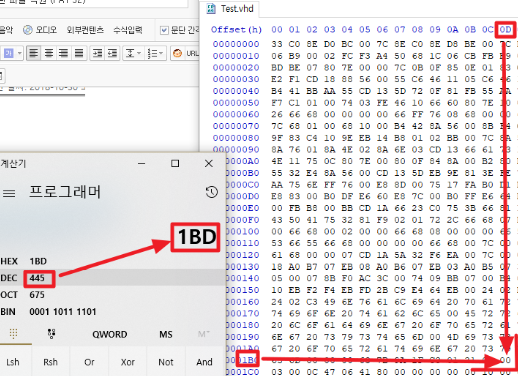Viewport: 518px width, 376px height.
Task: Click the Lsh left shift button
Action: [13, 362]
